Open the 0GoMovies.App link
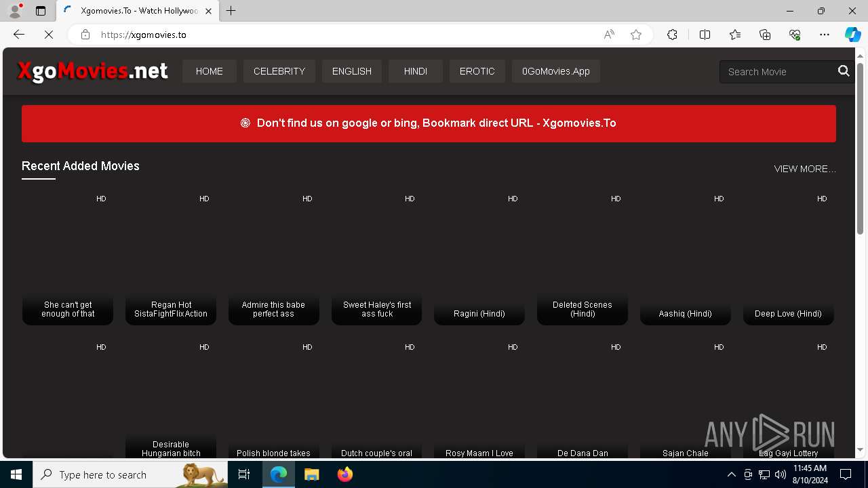 pos(556,71)
